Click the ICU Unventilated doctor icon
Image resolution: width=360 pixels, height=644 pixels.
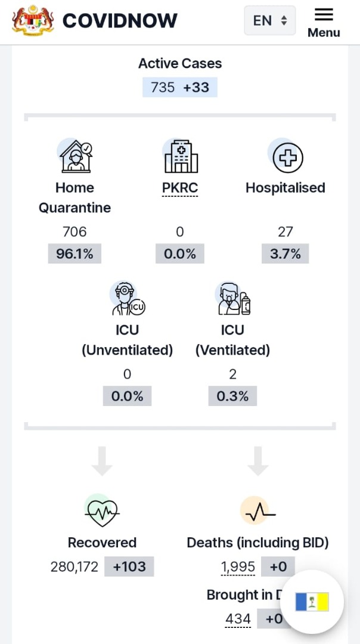click(128, 298)
